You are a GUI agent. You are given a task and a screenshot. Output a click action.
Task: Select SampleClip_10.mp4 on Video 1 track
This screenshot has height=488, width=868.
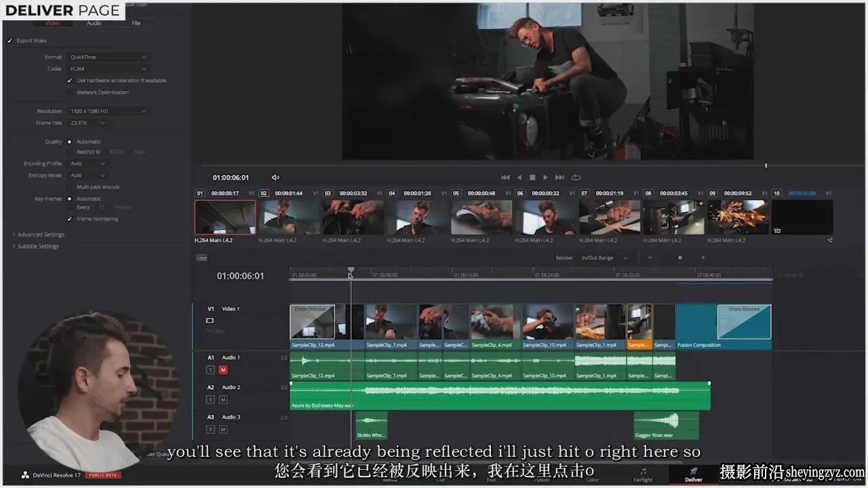tap(548, 327)
